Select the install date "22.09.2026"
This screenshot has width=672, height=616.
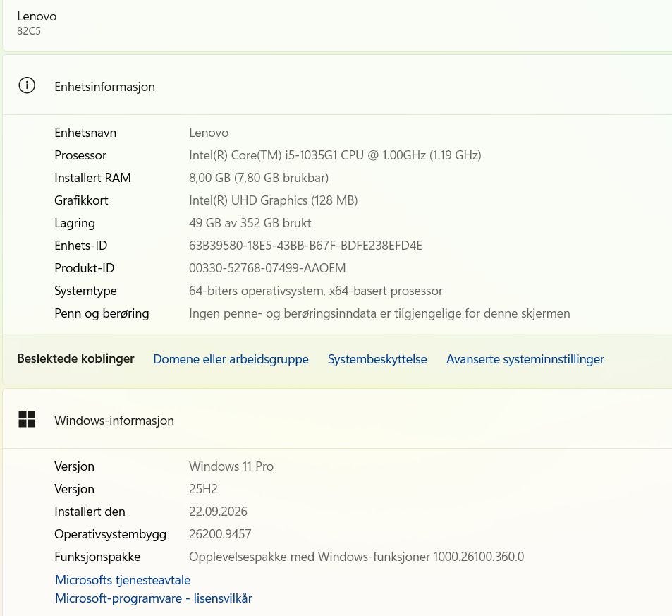pos(218,512)
